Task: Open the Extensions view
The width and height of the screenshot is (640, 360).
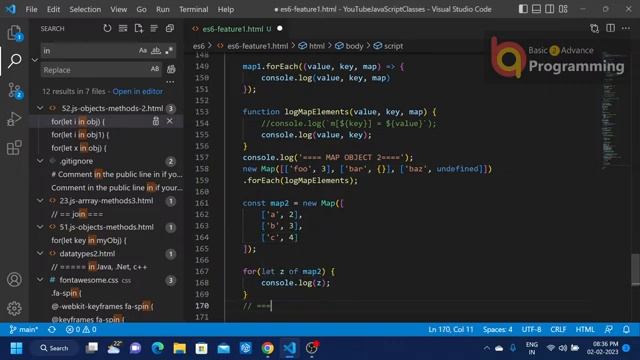Action: click(14, 147)
